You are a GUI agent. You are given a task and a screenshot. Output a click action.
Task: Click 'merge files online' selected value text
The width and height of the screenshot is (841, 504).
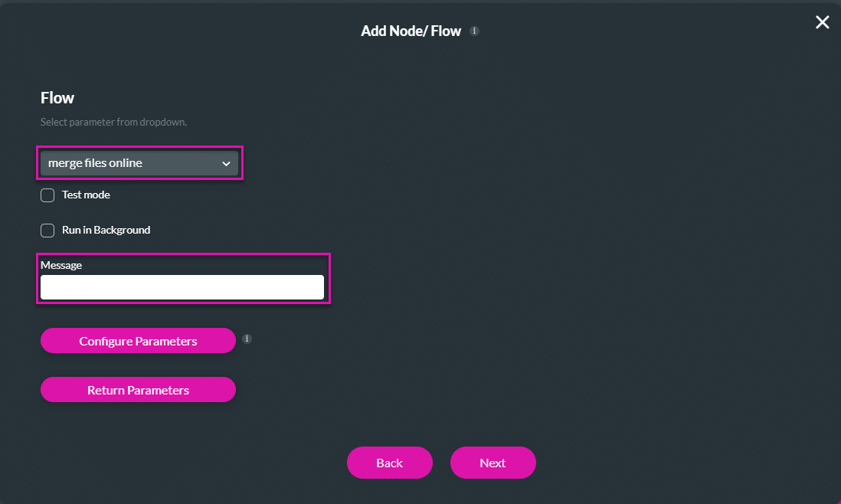click(x=95, y=163)
